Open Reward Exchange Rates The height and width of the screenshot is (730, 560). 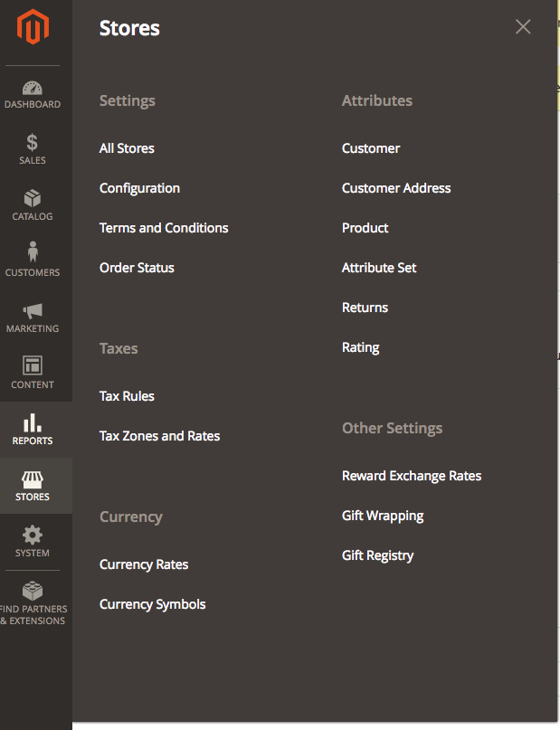pyautogui.click(x=412, y=477)
